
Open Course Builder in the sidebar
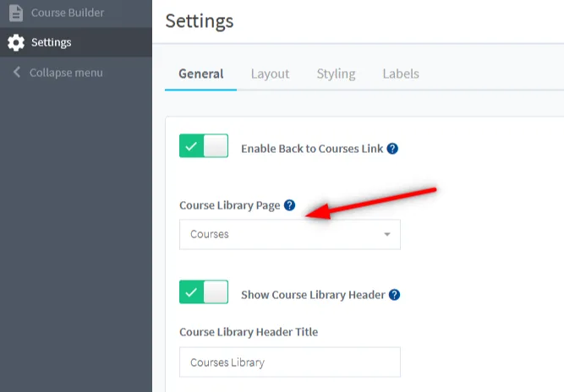(68, 13)
